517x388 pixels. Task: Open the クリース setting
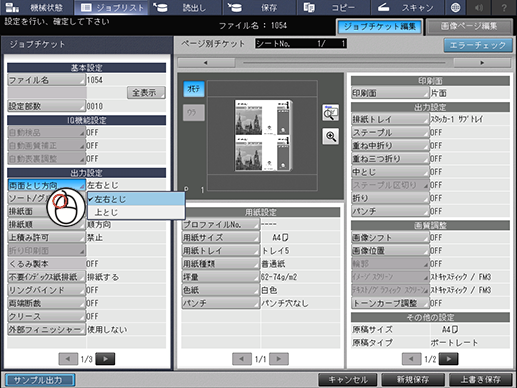pos(46,316)
